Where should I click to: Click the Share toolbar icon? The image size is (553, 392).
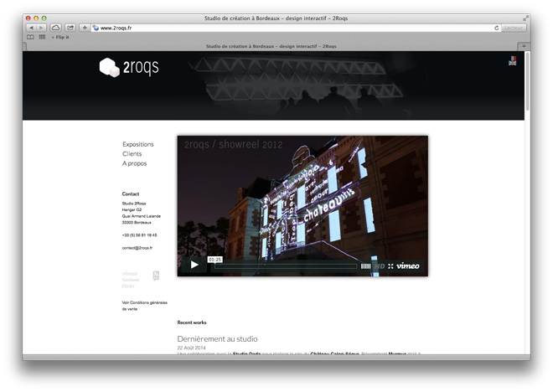[70, 28]
